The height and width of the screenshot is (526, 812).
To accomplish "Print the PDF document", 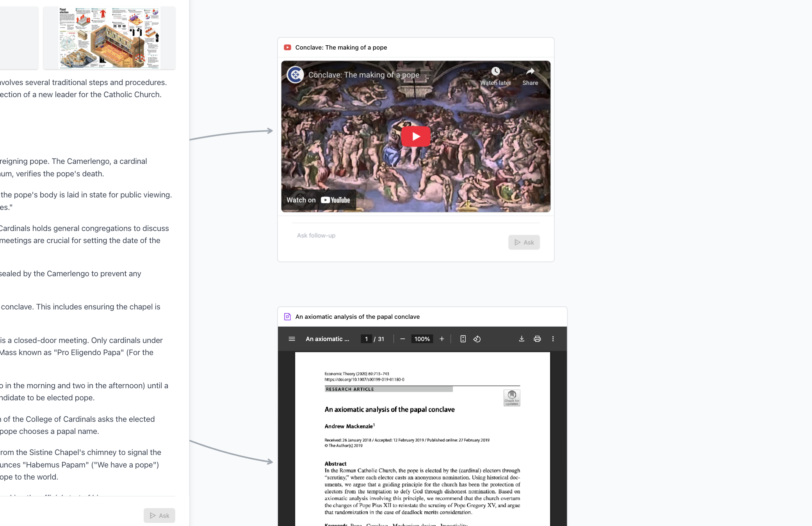I will (537, 339).
